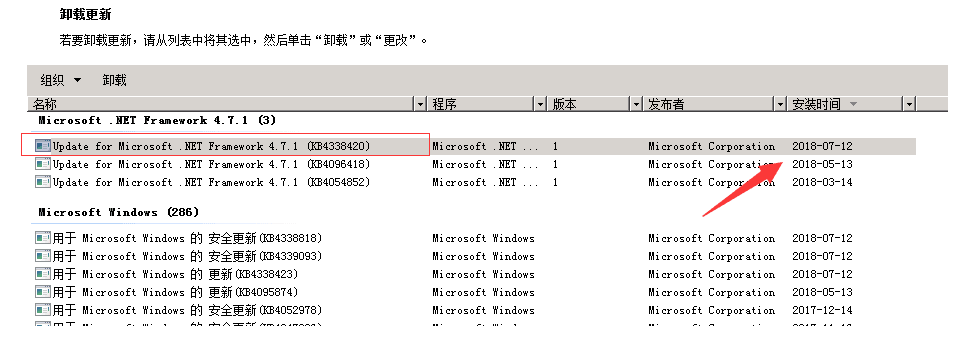Select icon of security update KB4339093

click(x=43, y=256)
